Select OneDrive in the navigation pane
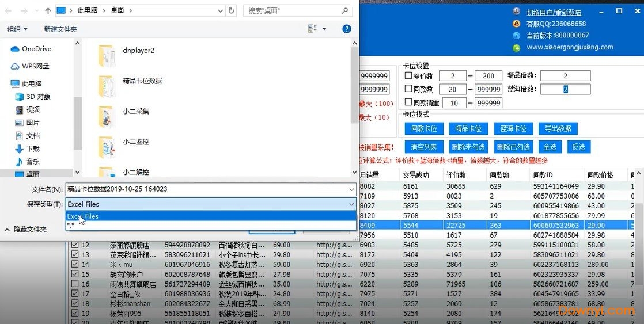644x324 pixels. point(31,49)
